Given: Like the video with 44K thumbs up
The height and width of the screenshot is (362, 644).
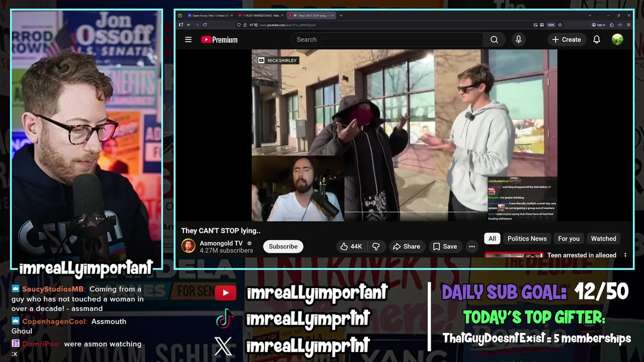Looking at the screenshot, I should pos(351,246).
